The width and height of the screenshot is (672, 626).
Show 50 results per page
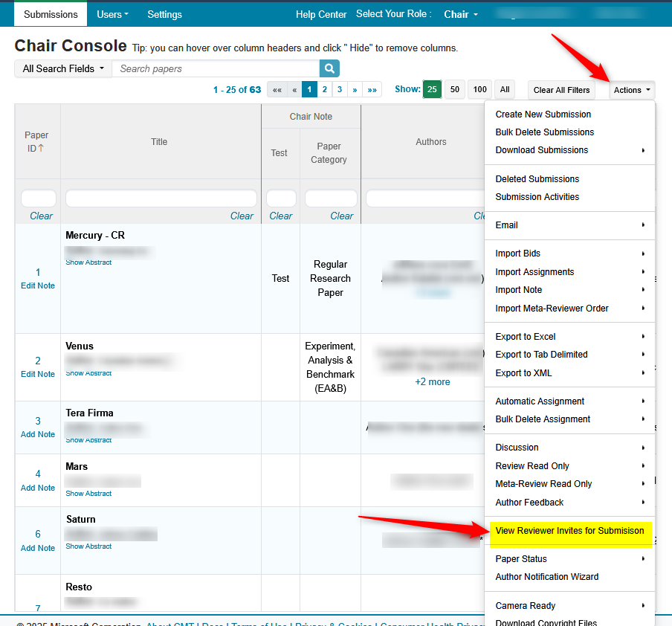455,90
